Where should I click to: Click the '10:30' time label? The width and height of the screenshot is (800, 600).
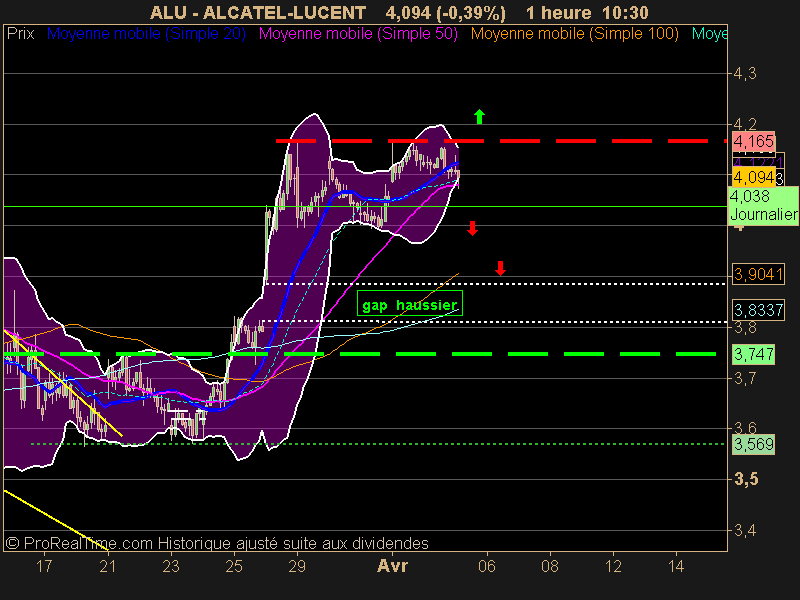point(625,13)
